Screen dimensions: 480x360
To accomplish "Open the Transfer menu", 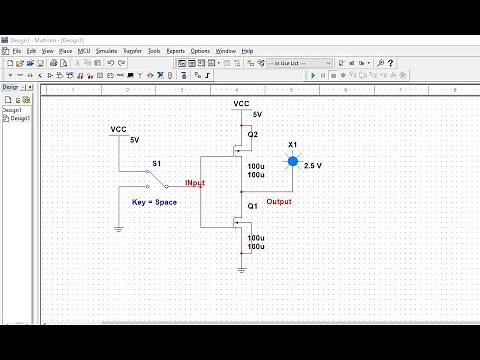I will point(132,51).
